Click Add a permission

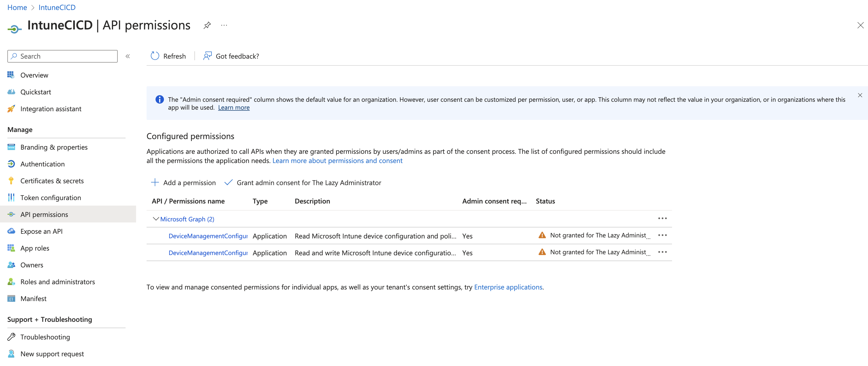click(183, 182)
